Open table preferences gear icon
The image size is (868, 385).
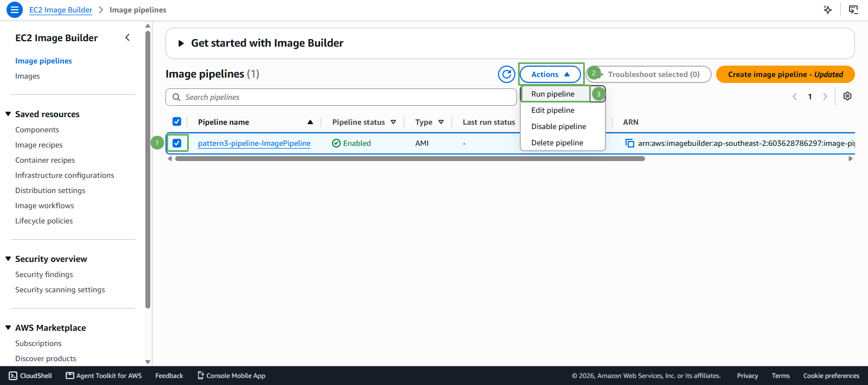847,96
